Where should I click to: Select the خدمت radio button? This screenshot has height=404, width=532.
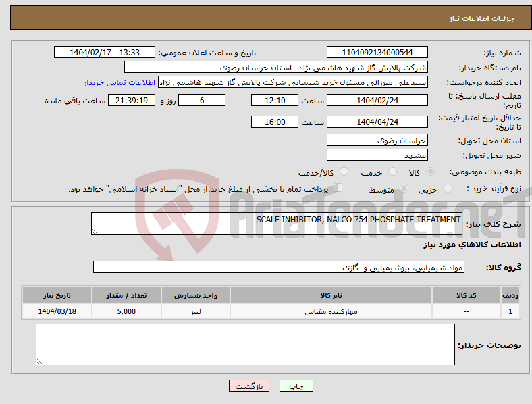(x=392, y=172)
